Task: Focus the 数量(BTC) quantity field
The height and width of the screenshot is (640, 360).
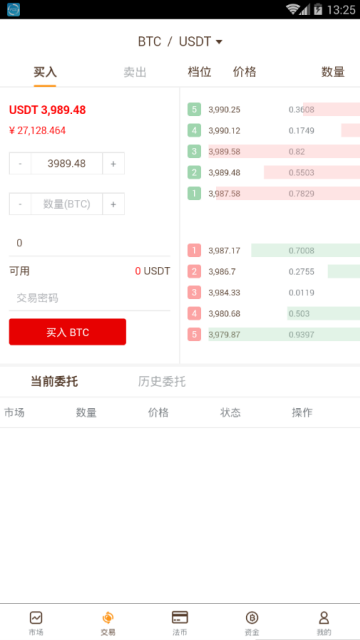Action: tap(67, 204)
